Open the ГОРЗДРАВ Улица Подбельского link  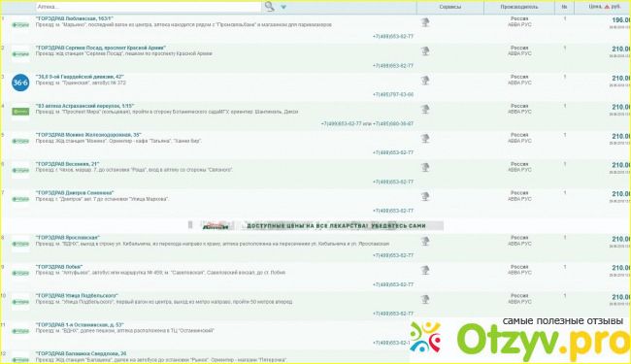77,295
